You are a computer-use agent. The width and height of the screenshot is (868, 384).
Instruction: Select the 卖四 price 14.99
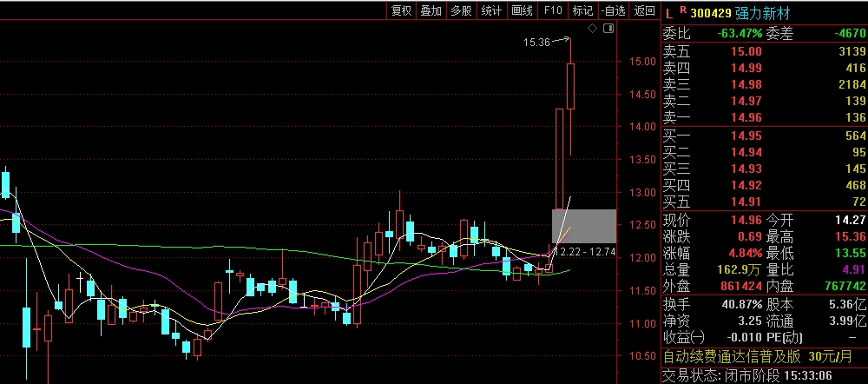point(746,68)
